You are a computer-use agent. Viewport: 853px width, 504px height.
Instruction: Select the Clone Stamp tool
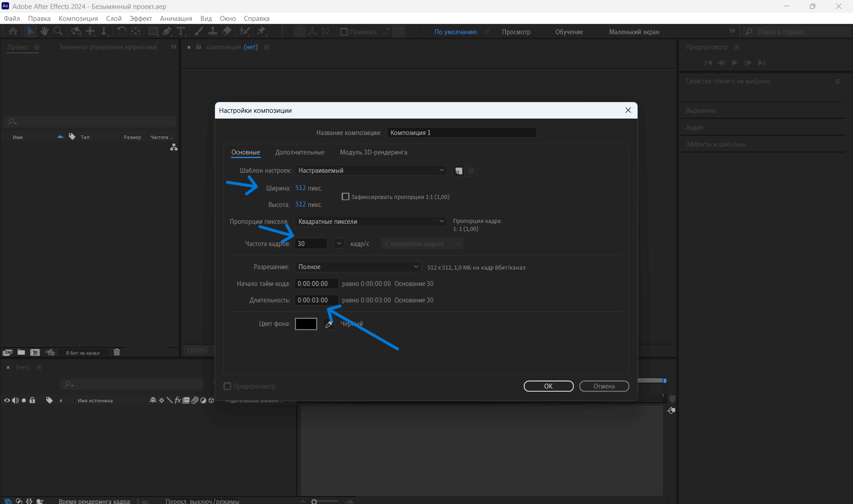tap(213, 32)
